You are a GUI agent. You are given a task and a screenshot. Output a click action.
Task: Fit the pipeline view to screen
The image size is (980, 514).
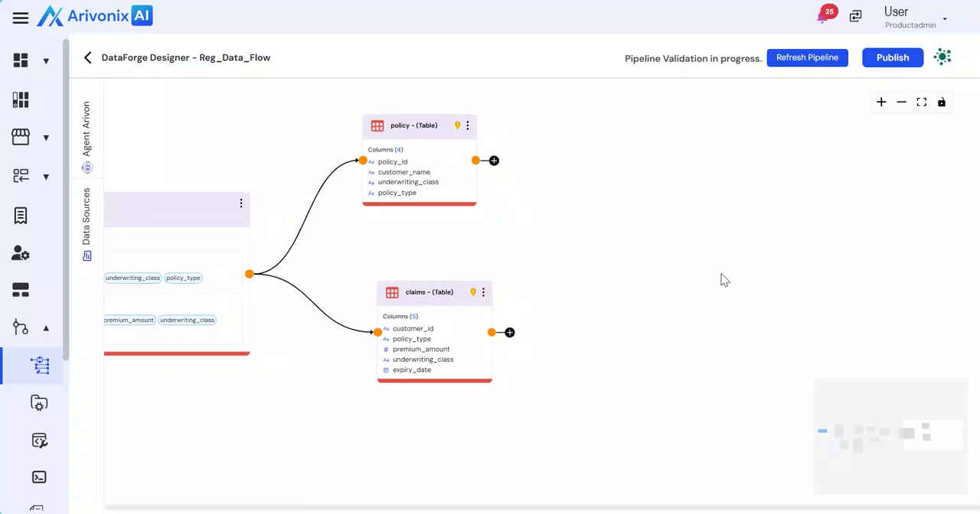[x=922, y=102]
